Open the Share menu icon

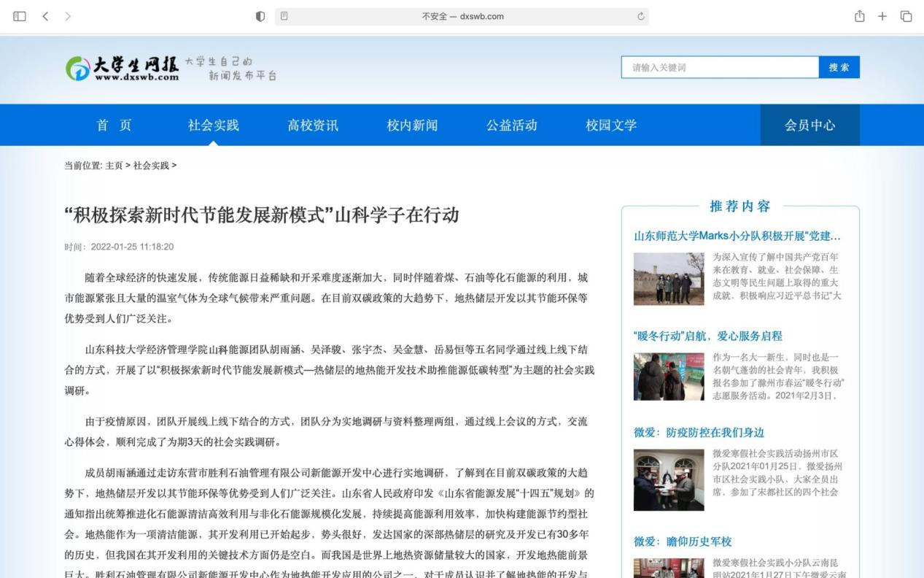(859, 16)
